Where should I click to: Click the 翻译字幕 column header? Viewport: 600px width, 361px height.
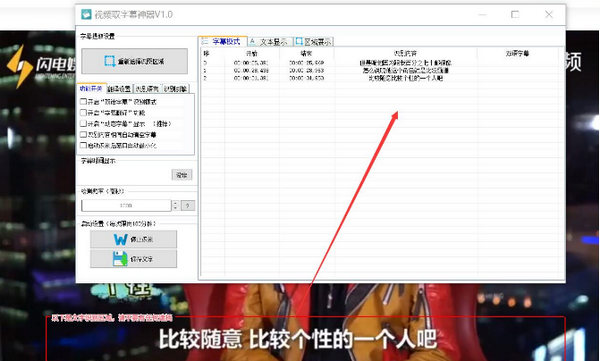[517, 54]
